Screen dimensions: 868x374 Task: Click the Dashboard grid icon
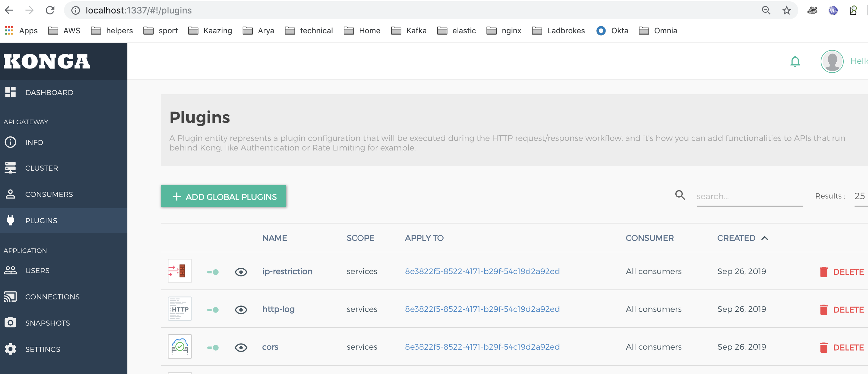pyautogui.click(x=11, y=92)
